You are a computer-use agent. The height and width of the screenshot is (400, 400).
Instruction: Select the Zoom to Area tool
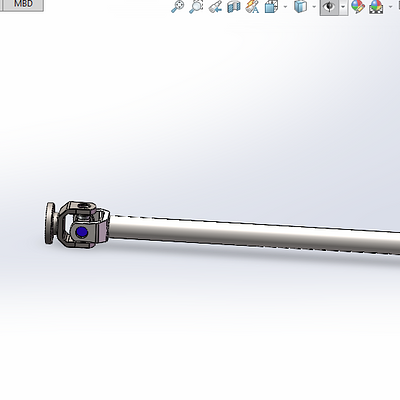(196, 7)
